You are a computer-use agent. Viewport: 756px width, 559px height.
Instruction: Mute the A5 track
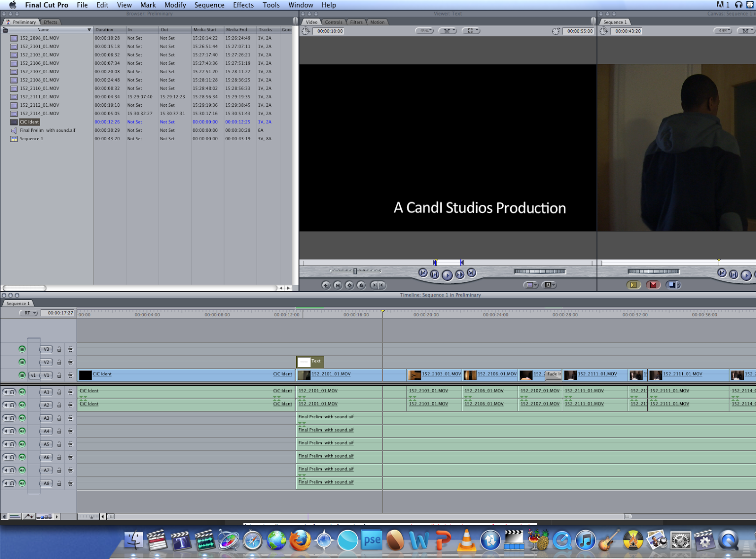6,444
